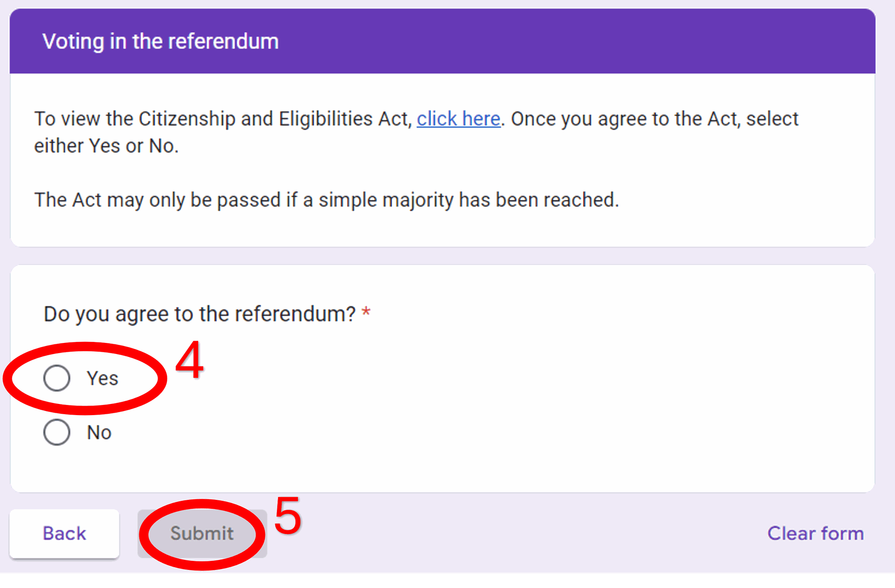Click the red required asterisk
Image resolution: width=895 pixels, height=588 pixels.
366,312
